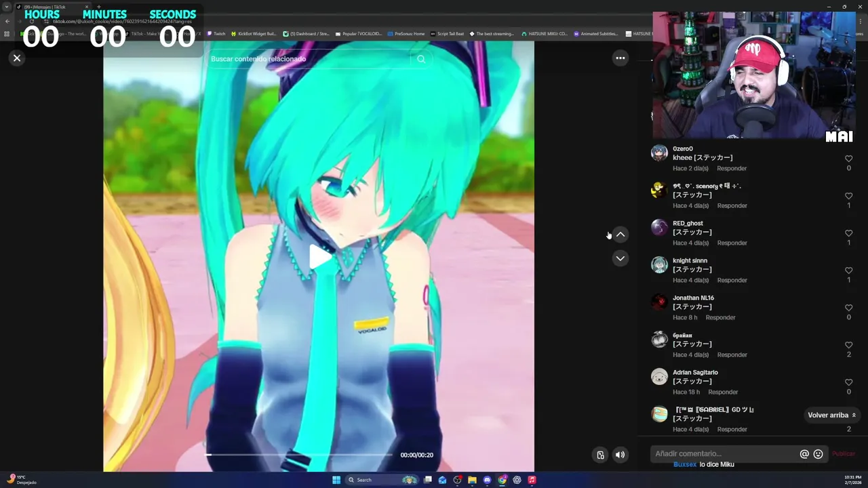Open the KickBot Widget Builder bookmark
Viewport: 868px width, 488px height.
(x=254, y=34)
